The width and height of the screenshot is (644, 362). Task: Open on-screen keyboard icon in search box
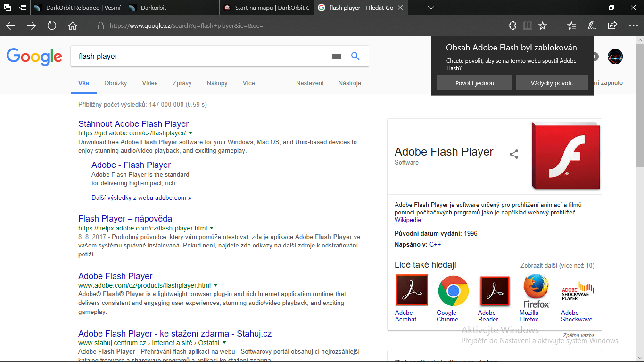click(x=337, y=56)
